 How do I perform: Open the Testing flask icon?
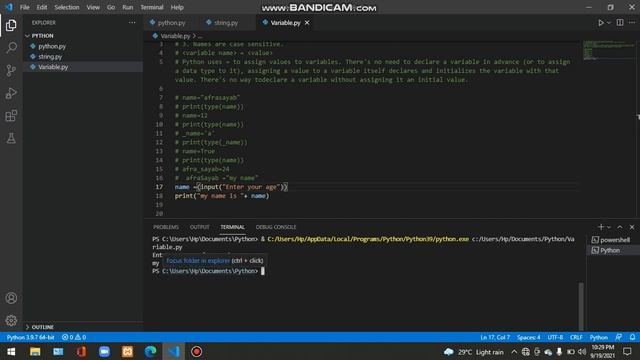click(11, 138)
